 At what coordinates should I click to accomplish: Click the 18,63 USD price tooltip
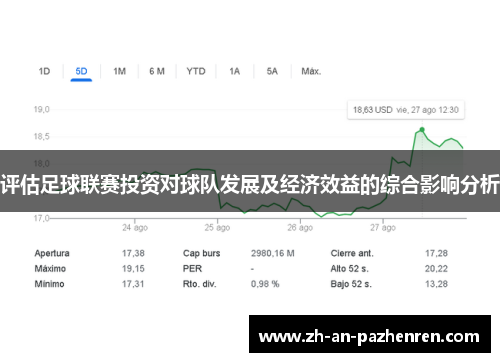pos(406,110)
